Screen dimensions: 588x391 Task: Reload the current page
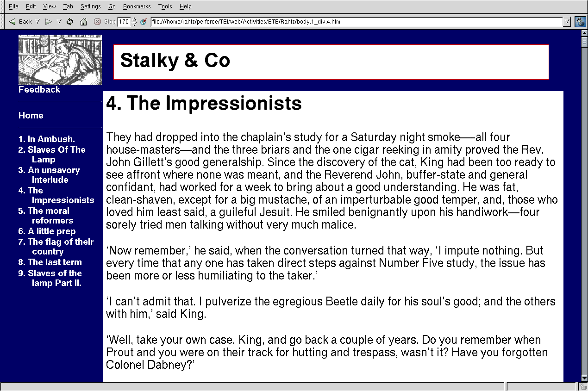(70, 21)
